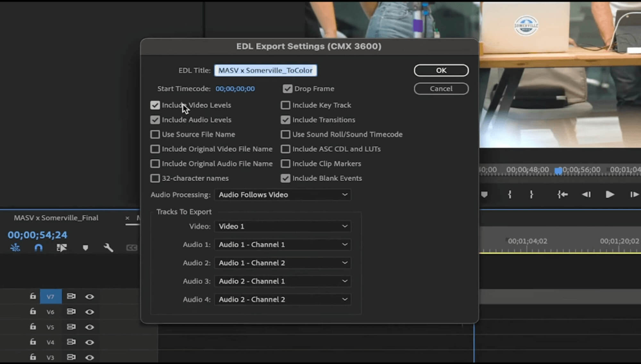The height and width of the screenshot is (364, 641).
Task: Toggle sync lock on track V3
Action: (x=71, y=357)
